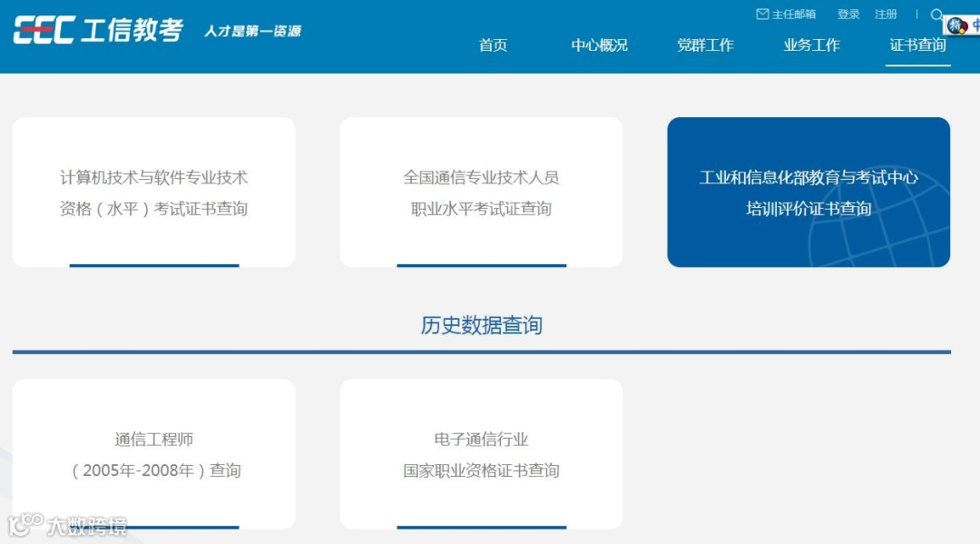Open 计算机技术与软件专业技术资格考试证书查询 card
Image resolution: width=980 pixels, height=544 pixels.
pos(153,192)
